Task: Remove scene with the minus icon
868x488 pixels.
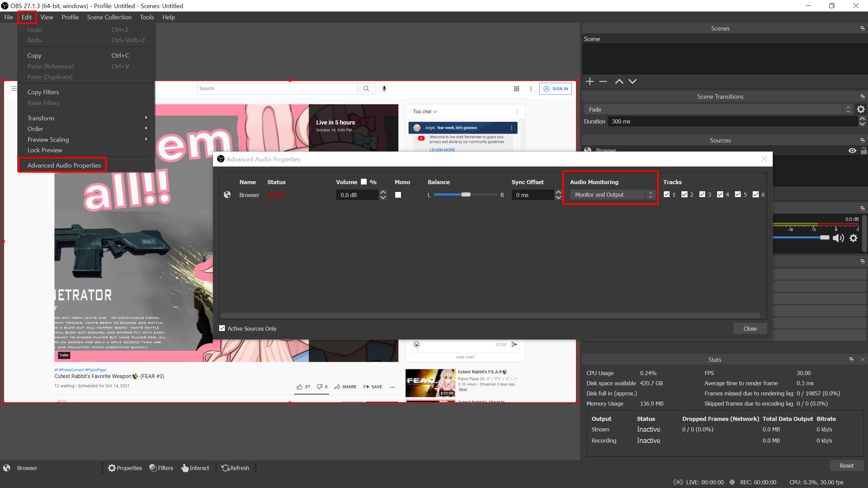Action: pyautogui.click(x=603, y=81)
